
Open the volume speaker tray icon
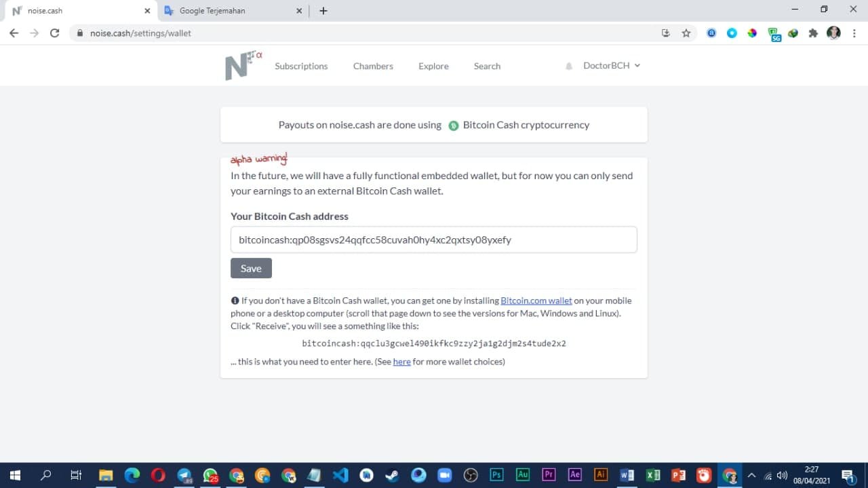click(782, 475)
